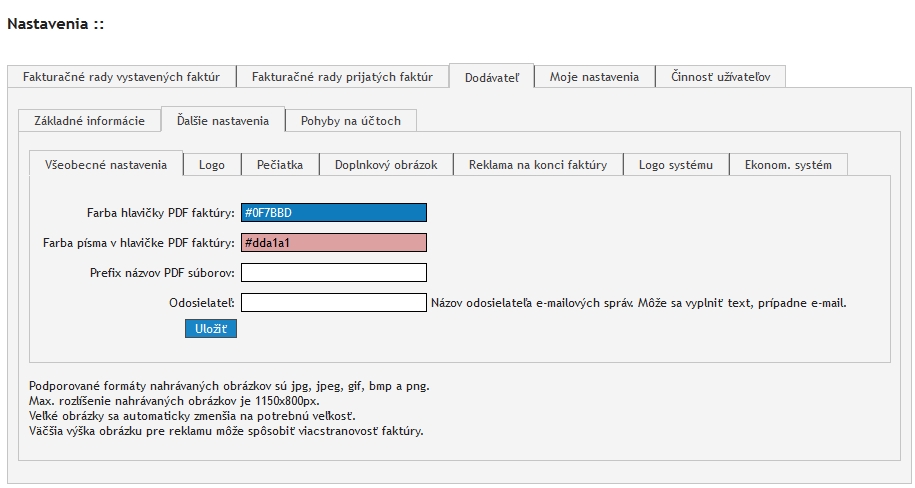This screenshot has width=915, height=488.
Task: Switch to Základné informácie sub-tab
Action: point(89,121)
